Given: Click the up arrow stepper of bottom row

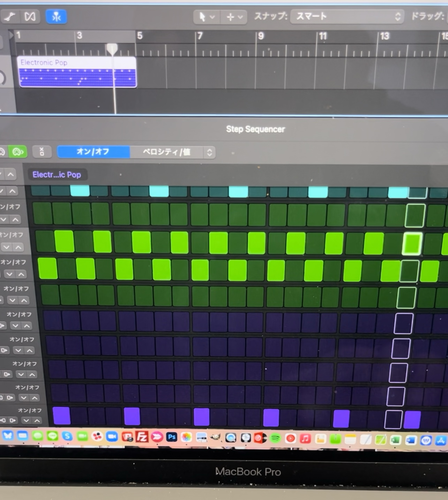Looking at the screenshot, I should coord(37,421).
